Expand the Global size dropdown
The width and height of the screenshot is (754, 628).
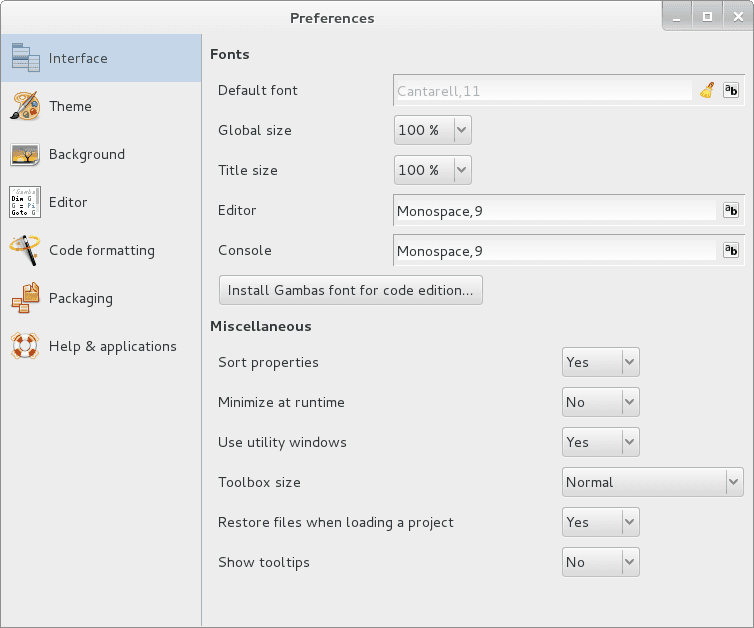pyautogui.click(x=432, y=130)
